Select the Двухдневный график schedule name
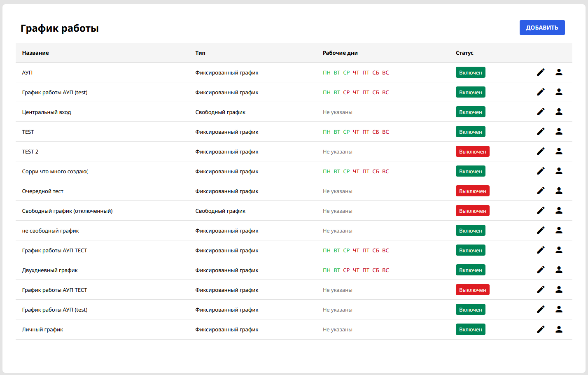Viewport: 588px width, 375px height. click(x=50, y=270)
